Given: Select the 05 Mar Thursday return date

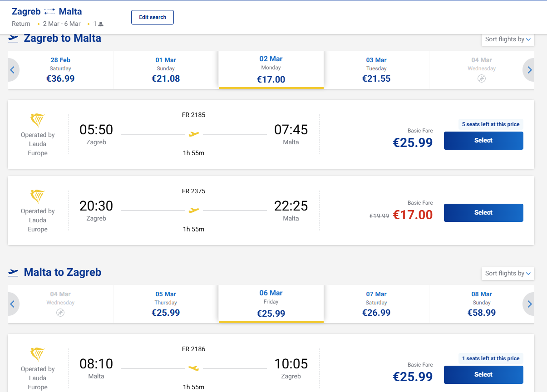Looking at the screenshot, I should coord(166,304).
